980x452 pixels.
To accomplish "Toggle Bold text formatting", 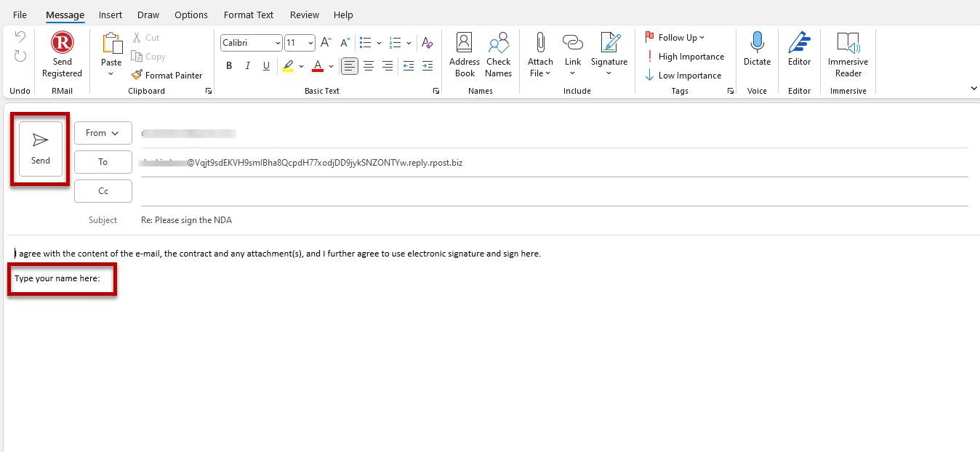I will [229, 66].
